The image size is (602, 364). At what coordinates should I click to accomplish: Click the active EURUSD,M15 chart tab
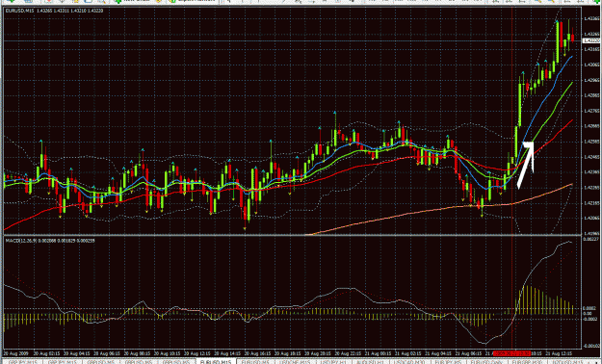coord(216,361)
